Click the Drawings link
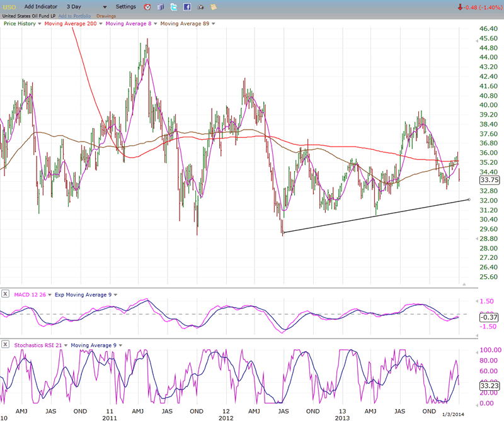The width and height of the screenshot is (504, 421). point(106,16)
